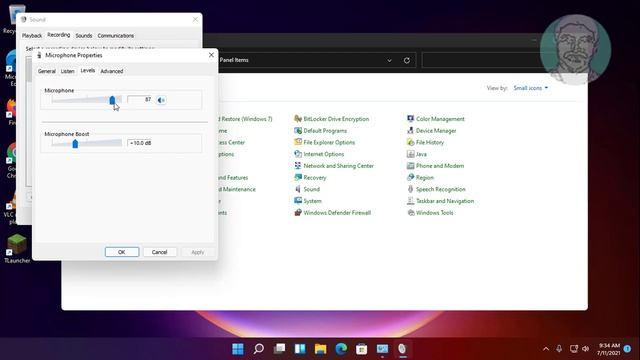The width and height of the screenshot is (640, 360).
Task: Open Phone and Modem icon
Action: click(411, 166)
